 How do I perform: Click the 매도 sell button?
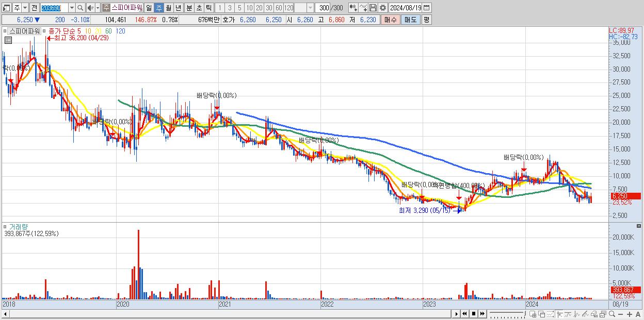click(x=411, y=20)
